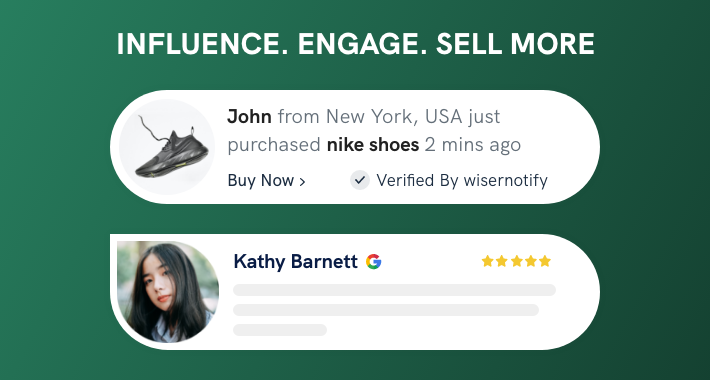
Task: Click the John customer name
Action: (249, 117)
